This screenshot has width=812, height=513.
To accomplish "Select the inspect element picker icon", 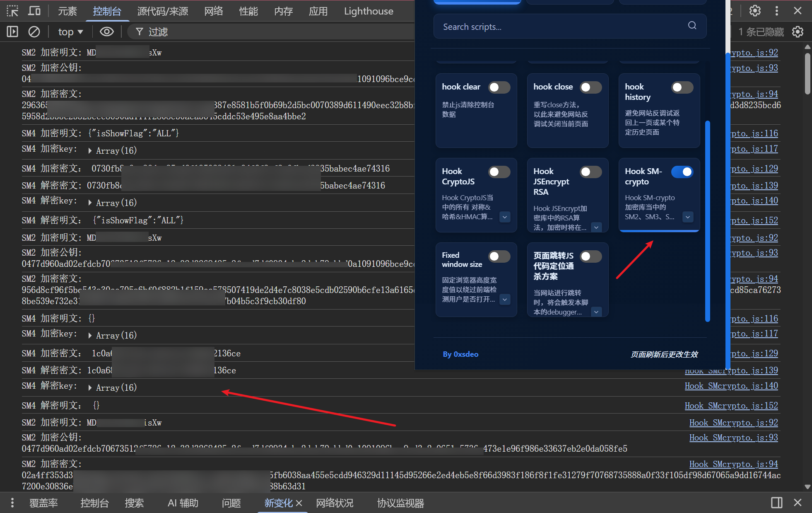I will pyautogui.click(x=12, y=11).
